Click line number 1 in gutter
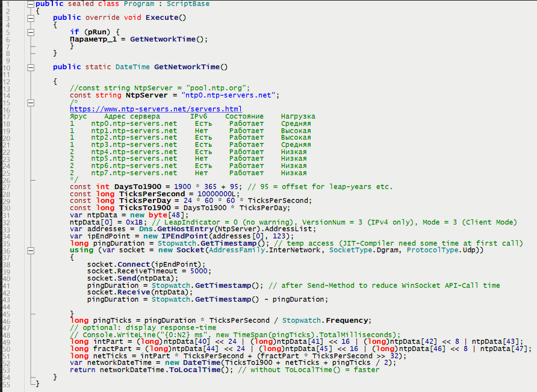 point(7,4)
